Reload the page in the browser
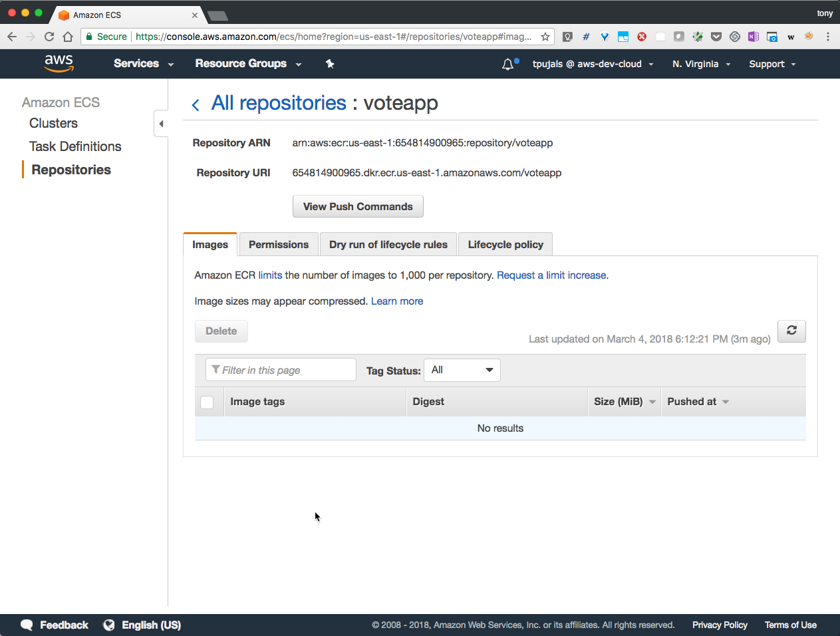This screenshot has width=840, height=636. point(49,37)
